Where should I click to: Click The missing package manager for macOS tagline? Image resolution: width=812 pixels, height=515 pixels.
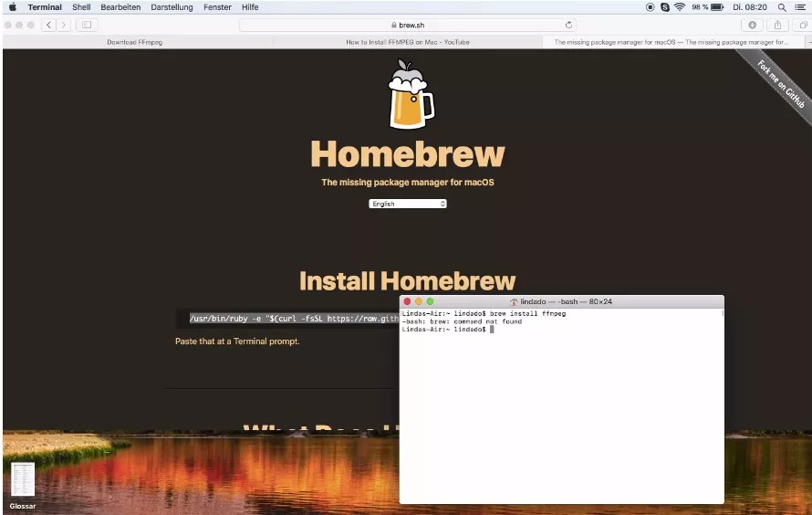[x=408, y=183]
